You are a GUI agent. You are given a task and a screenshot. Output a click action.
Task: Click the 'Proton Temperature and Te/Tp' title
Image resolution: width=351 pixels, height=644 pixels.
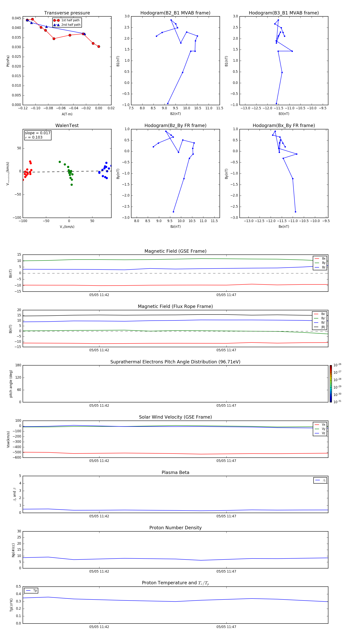tap(175, 583)
